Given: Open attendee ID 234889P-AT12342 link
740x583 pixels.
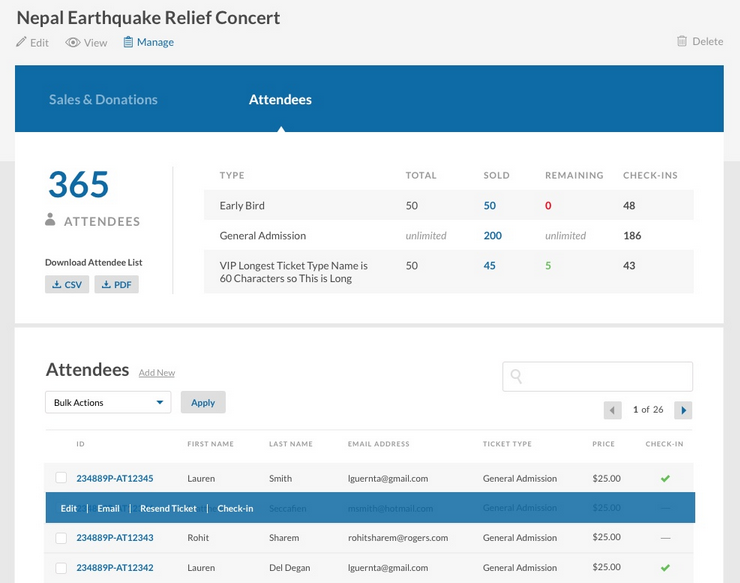Looking at the screenshot, I should [114, 568].
